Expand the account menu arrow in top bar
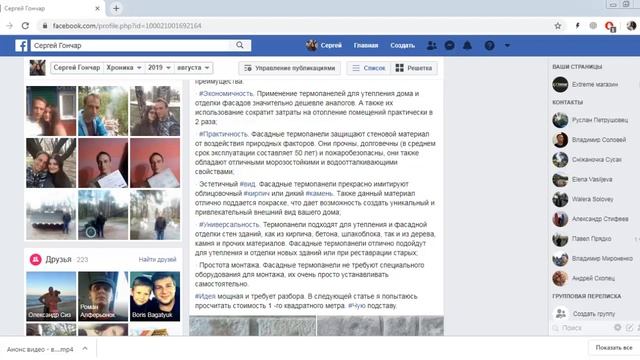Image resolution: width=640 pixels, height=360 pixels. (507, 45)
